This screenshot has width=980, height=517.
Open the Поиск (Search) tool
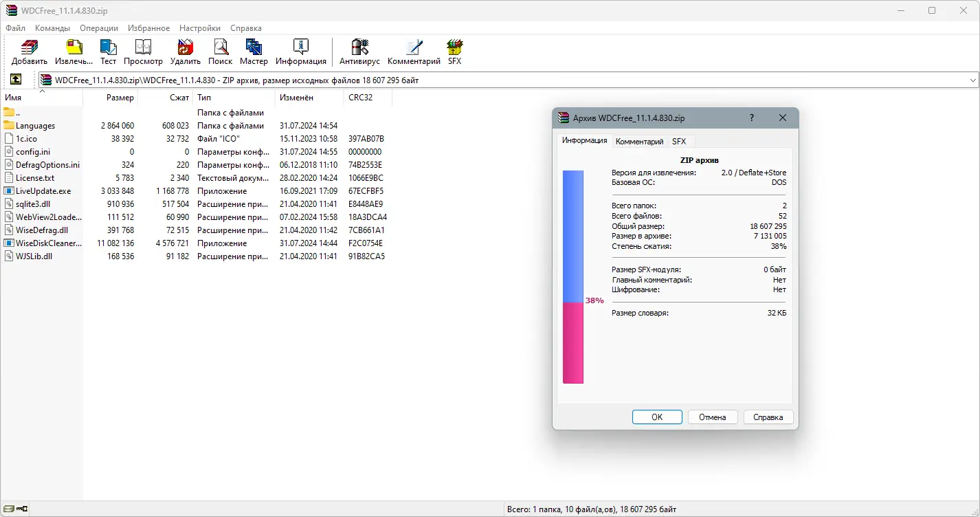tap(220, 52)
